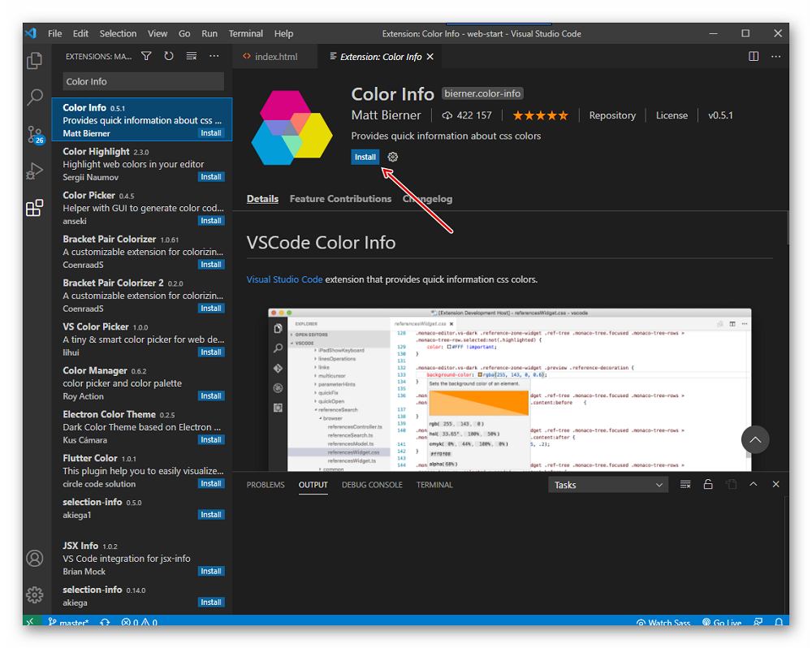Install Color Info from the details page
This screenshot has height=648, width=812.
[365, 157]
